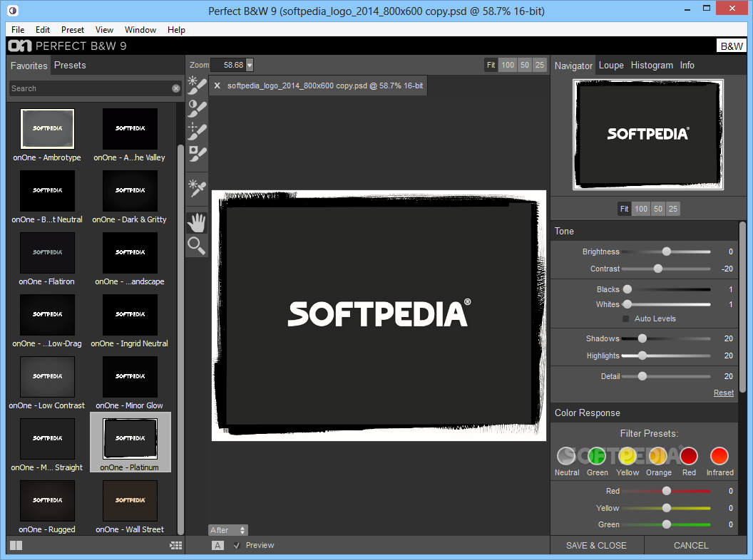This screenshot has width=753, height=560.
Task: Set Navigator zoom to 25
Action: 673,209
